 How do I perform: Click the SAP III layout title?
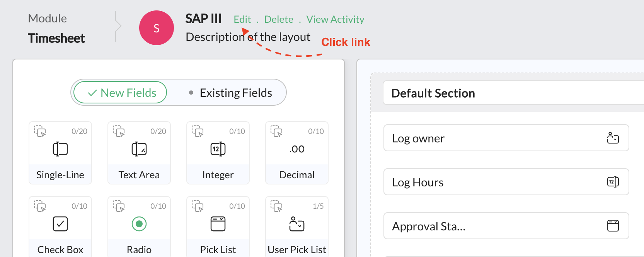click(x=203, y=19)
